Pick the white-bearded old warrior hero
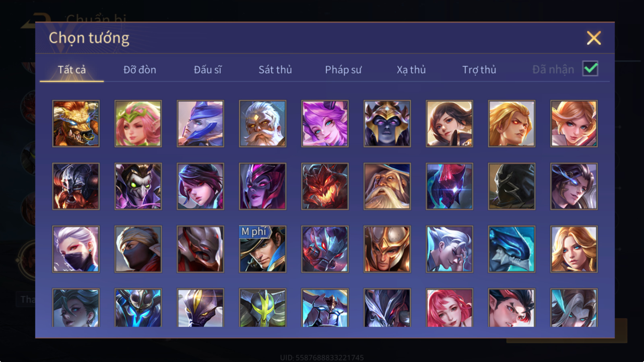Screen dimensions: 644x362 pos(262,123)
